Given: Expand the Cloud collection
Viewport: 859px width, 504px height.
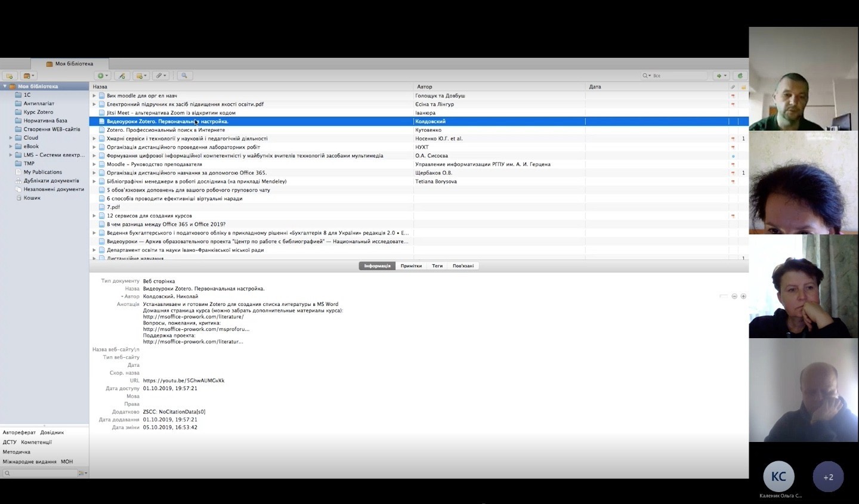Looking at the screenshot, I should pyautogui.click(x=11, y=138).
